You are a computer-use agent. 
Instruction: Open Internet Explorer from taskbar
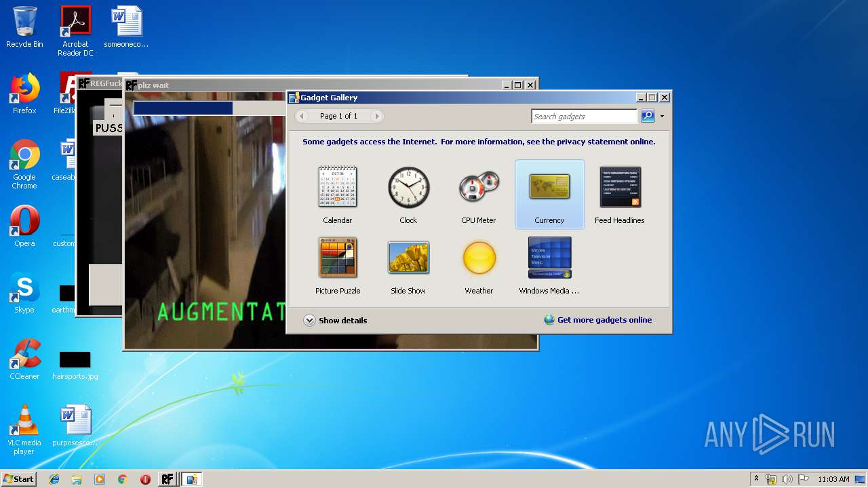point(54,479)
